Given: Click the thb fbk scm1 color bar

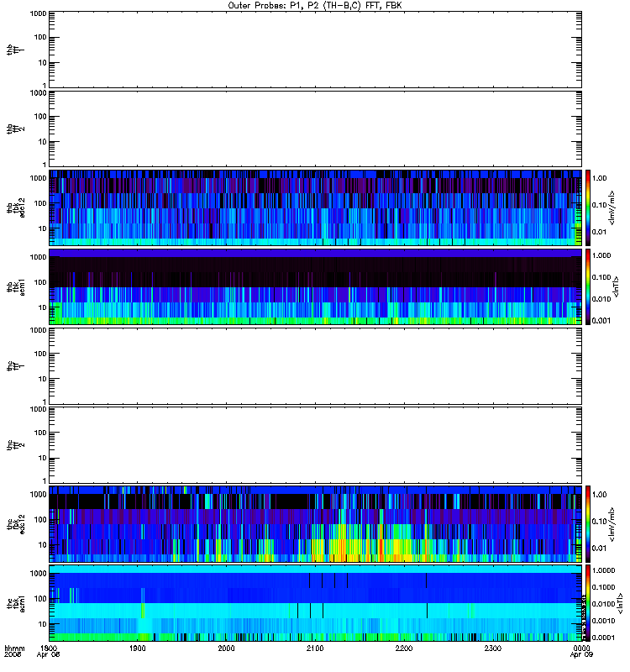Looking at the screenshot, I should (588, 286).
